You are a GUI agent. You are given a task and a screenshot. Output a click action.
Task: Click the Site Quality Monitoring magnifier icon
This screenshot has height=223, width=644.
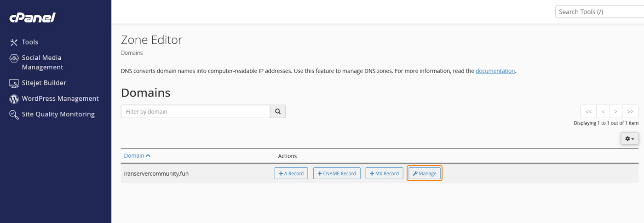[x=14, y=114]
